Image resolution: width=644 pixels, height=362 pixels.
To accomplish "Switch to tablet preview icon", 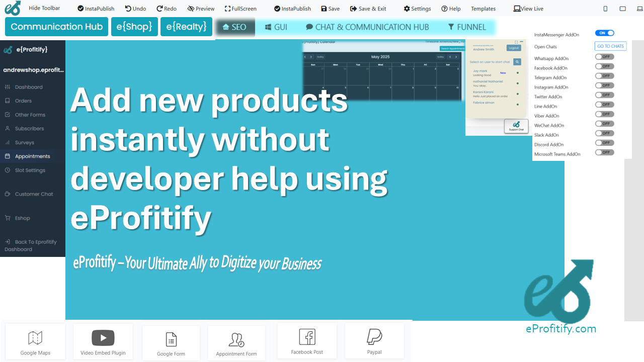I will (x=623, y=9).
